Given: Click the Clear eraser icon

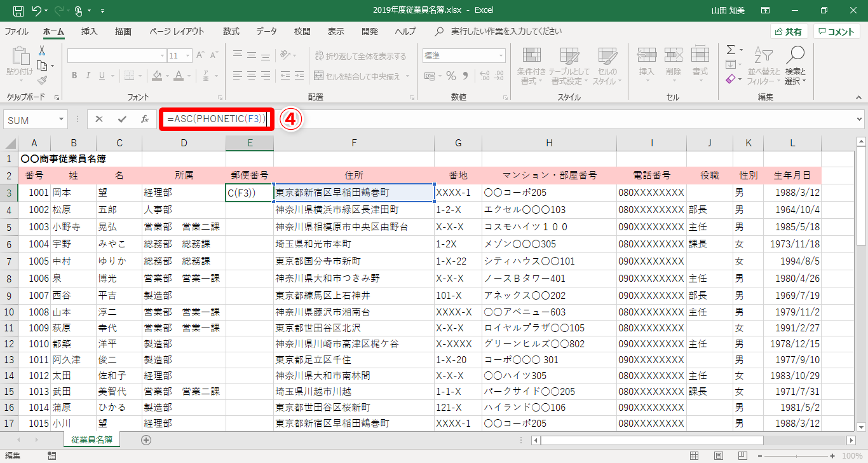Looking at the screenshot, I should [x=731, y=79].
